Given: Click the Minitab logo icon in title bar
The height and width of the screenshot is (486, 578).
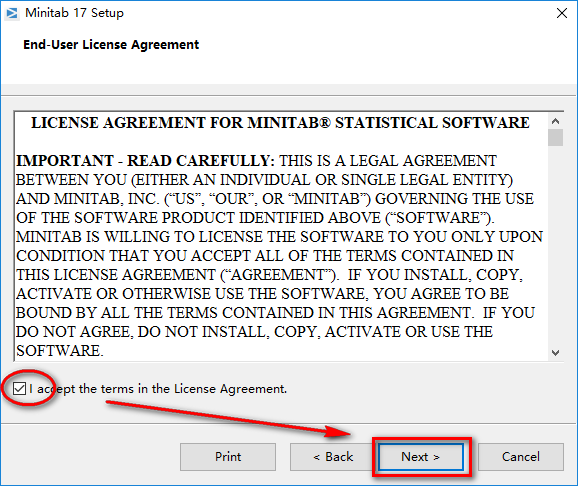Looking at the screenshot, I should 11,13.
